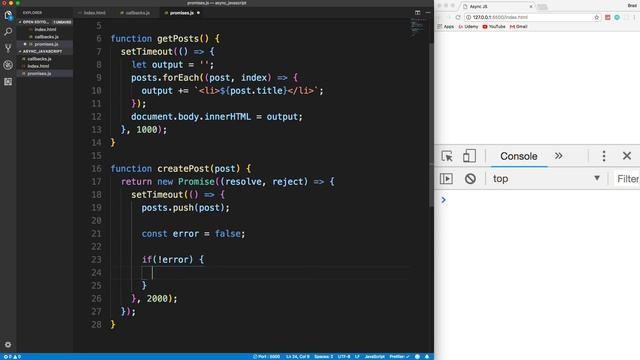Open the Manage gear in VS Code
Image resolution: width=640 pixels, height=360 pixels.
[8, 344]
